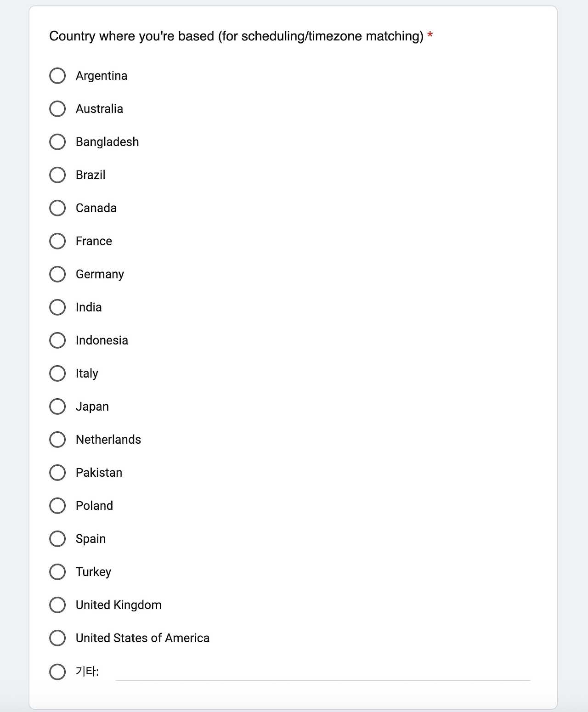Pick Italy as your country
Screen dimensions: 588x712
[57, 373]
